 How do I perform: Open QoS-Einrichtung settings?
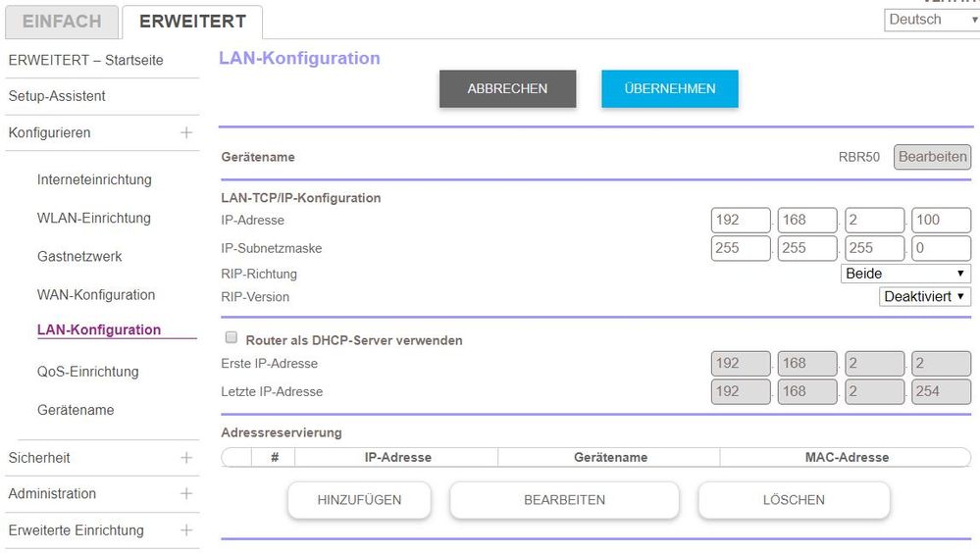[x=88, y=372]
